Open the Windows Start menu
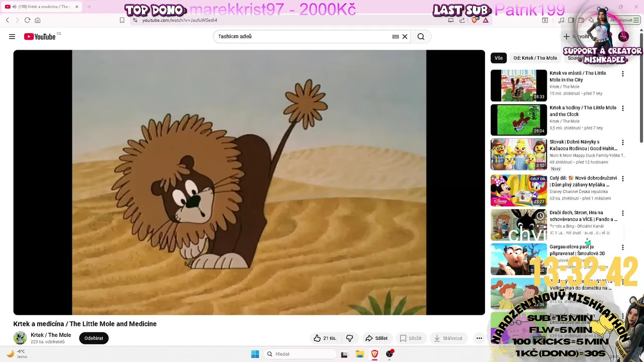 [x=255, y=354]
